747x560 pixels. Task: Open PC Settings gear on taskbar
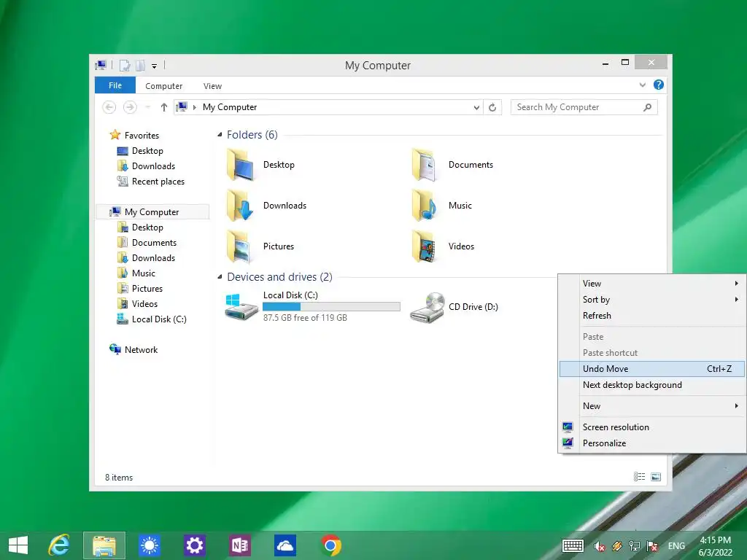(194, 545)
